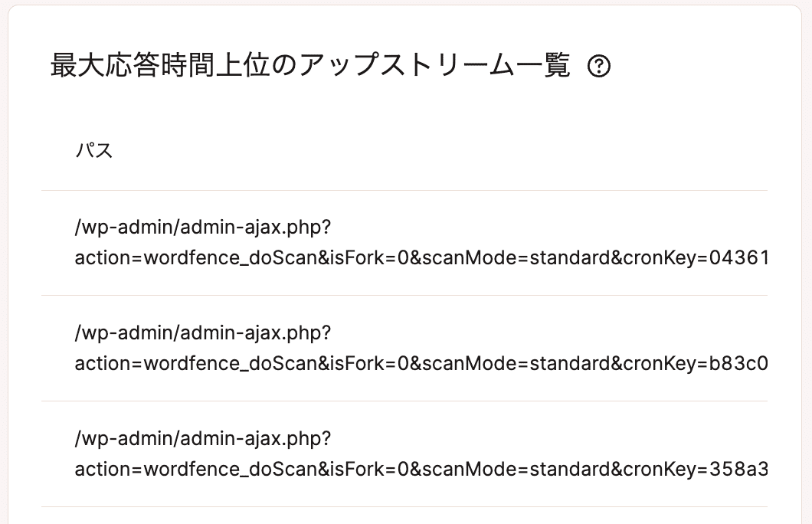
Task: Open the row with cronKey=b83c0
Action: [x=404, y=349]
